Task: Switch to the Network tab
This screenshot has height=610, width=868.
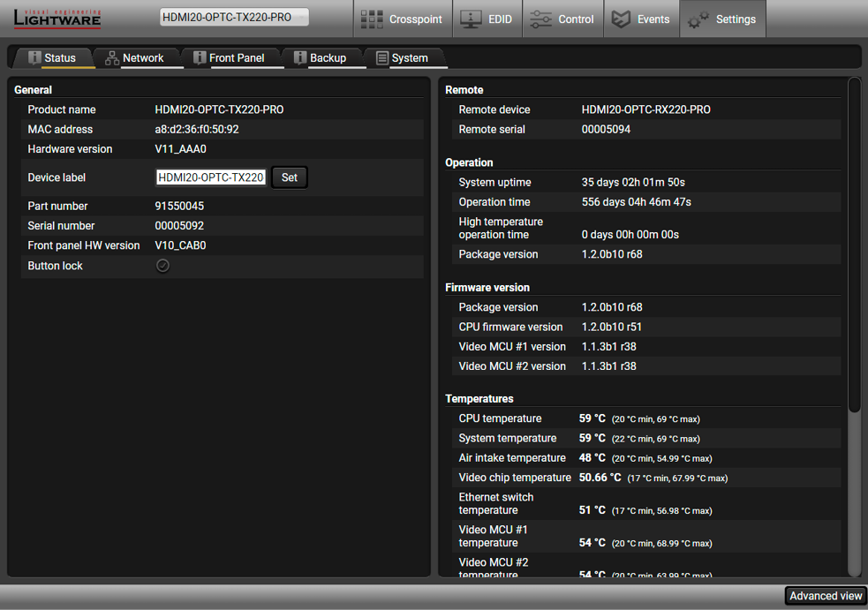Action: 143,57
